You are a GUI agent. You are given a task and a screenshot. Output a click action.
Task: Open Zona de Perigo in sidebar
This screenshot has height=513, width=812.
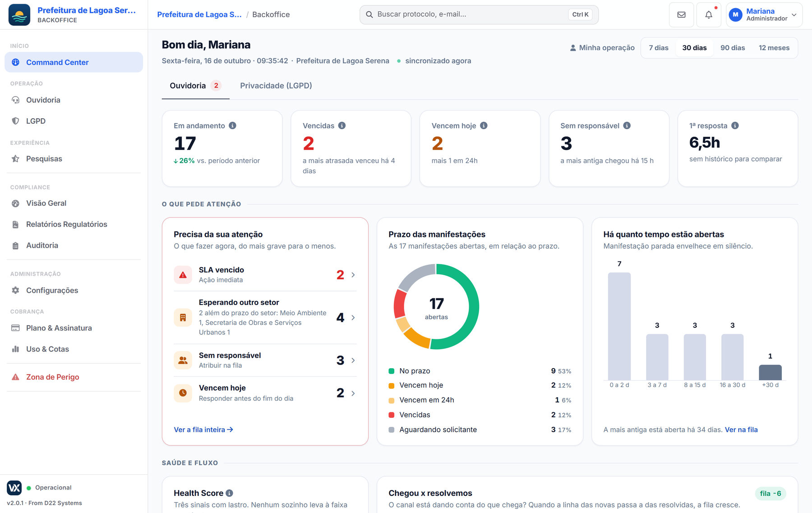(x=74, y=377)
